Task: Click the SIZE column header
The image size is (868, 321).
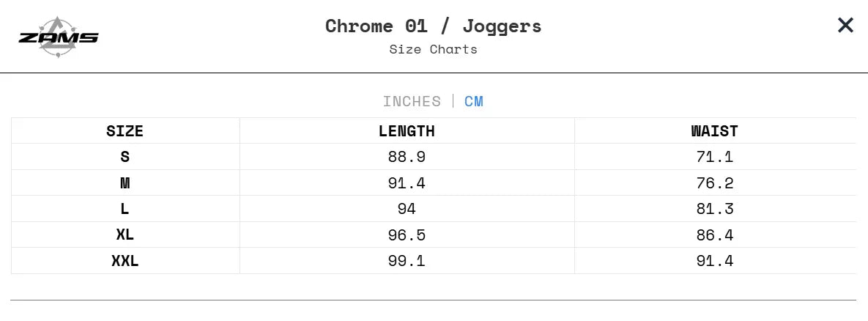Action: click(x=125, y=131)
